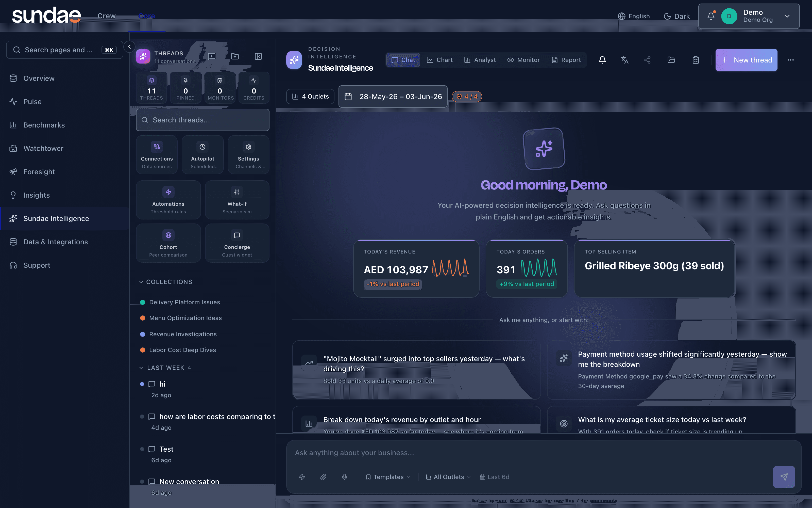The width and height of the screenshot is (812, 508).
Task: Open the What-if scenario sim card
Action: (x=237, y=200)
